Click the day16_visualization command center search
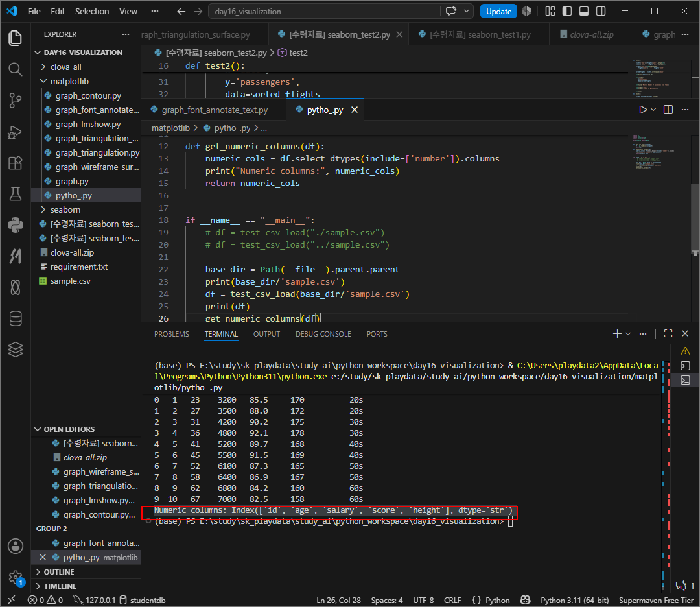This screenshot has width=700, height=607. (x=325, y=11)
